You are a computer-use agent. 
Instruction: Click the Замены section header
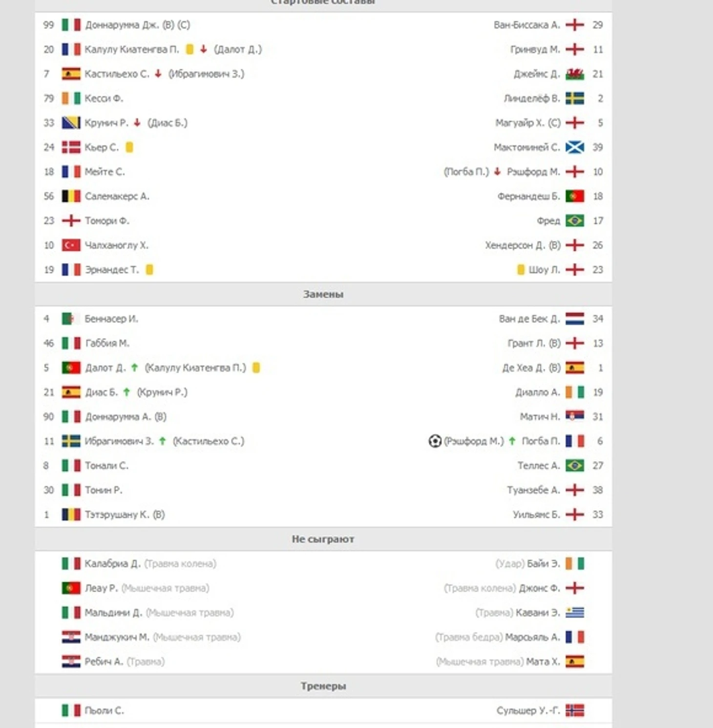pyautogui.click(x=323, y=294)
